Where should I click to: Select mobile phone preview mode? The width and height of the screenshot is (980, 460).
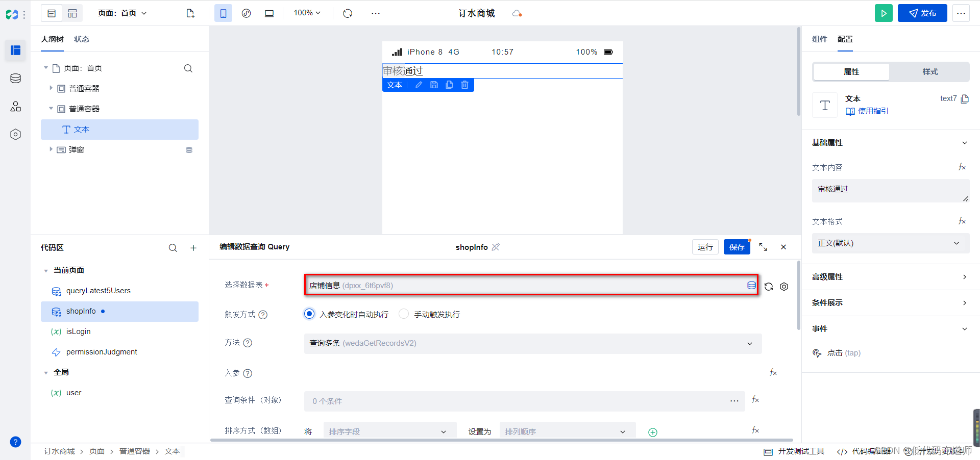pyautogui.click(x=224, y=13)
